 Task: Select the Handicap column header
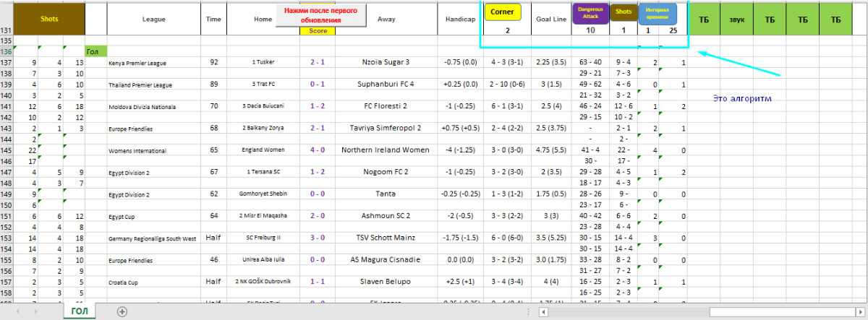pyautogui.click(x=460, y=20)
